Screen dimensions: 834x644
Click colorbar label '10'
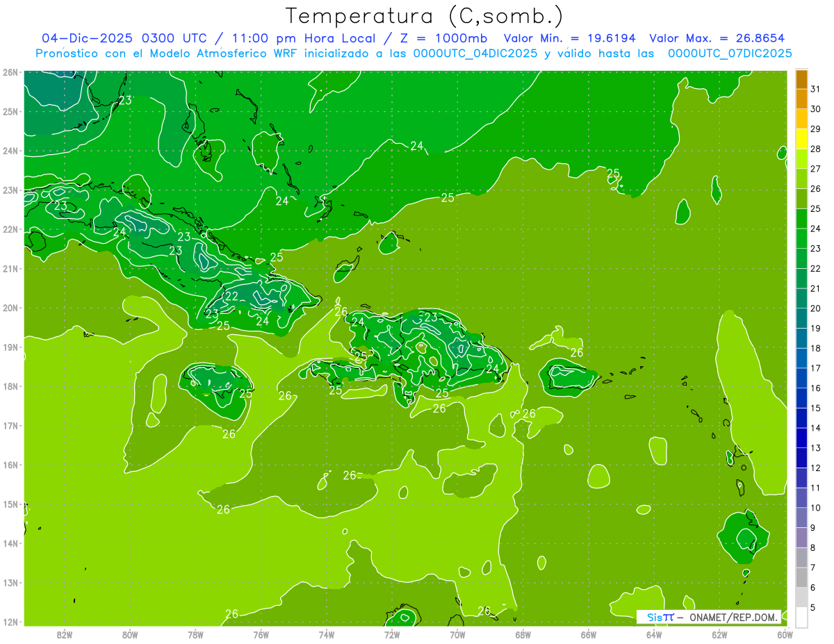click(x=815, y=508)
